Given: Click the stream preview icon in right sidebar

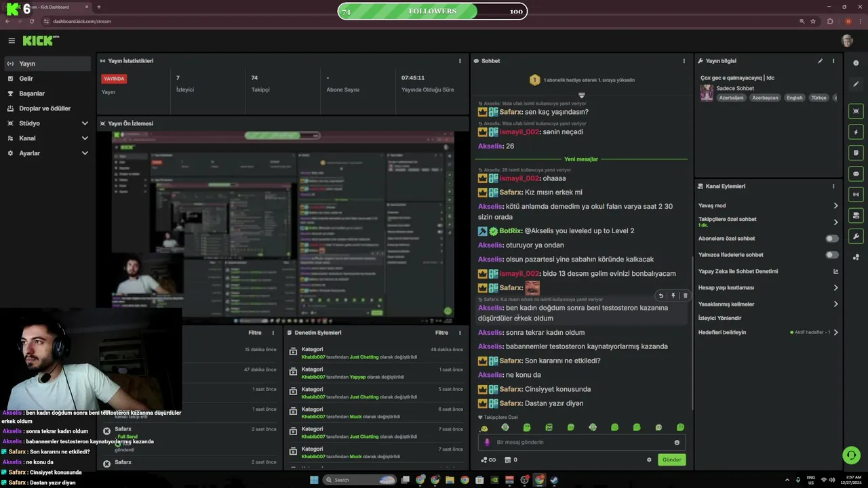Looking at the screenshot, I should coord(856,111).
